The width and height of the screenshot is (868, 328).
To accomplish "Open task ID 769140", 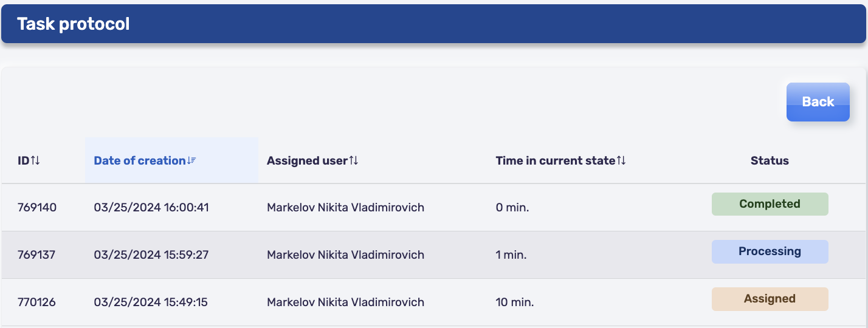I will pyautogui.click(x=37, y=208).
